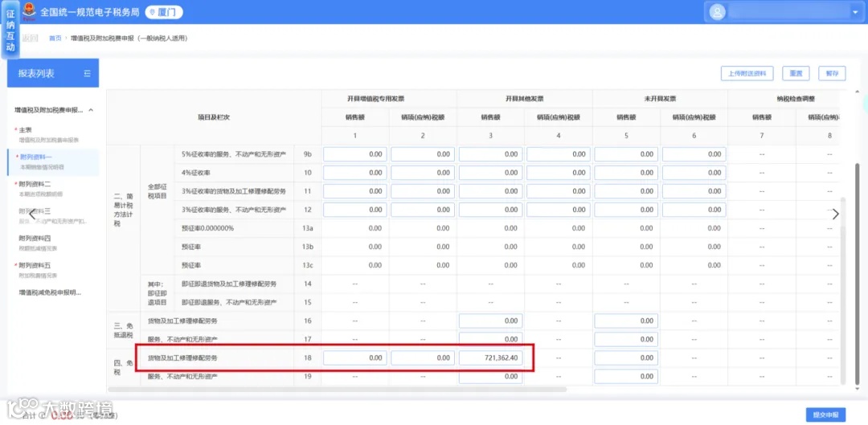Click row 10 column 5 sales amount field
This screenshot has height=425, width=868.
coord(626,173)
